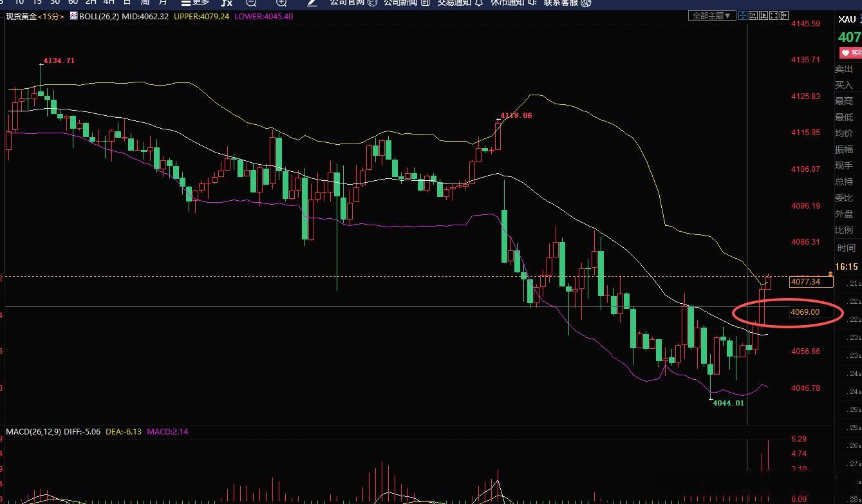Screen dimensions: 862x504
Task: Click the play-style chart tool icon
Action: [764, 15]
